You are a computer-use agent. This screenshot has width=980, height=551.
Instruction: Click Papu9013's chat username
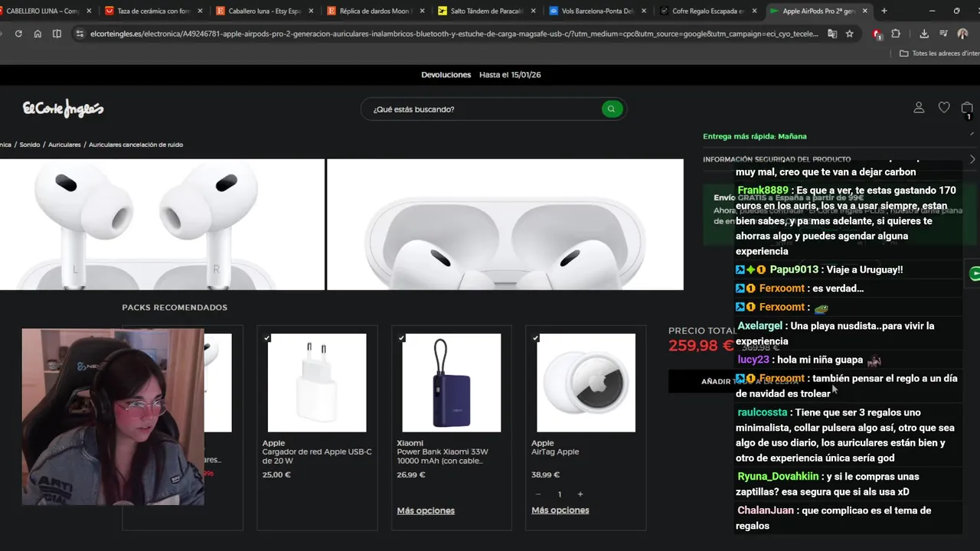pos(794,269)
